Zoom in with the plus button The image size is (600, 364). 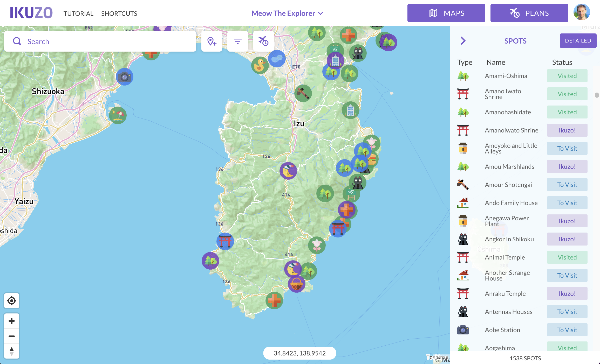[x=12, y=321]
